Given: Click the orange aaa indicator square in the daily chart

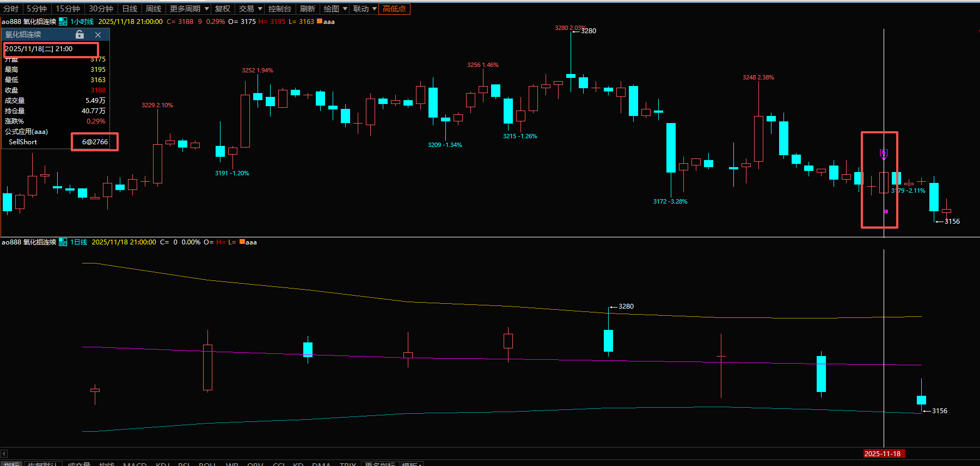Looking at the screenshot, I should coord(242,242).
